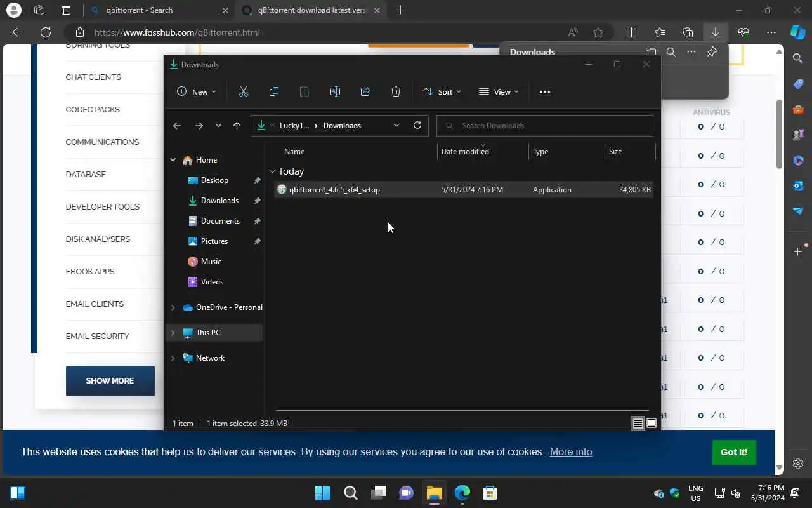The height and width of the screenshot is (508, 812).
Task: Open a new browser tab
Action: (400, 10)
